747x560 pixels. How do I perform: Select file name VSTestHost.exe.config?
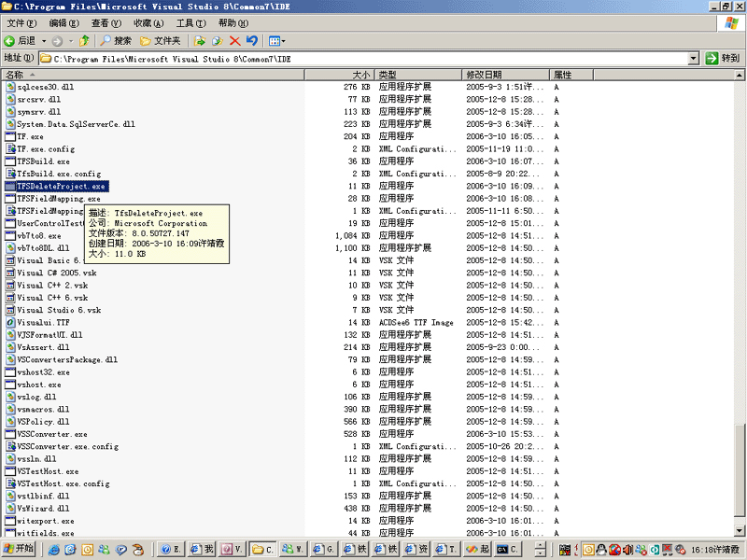(63, 483)
